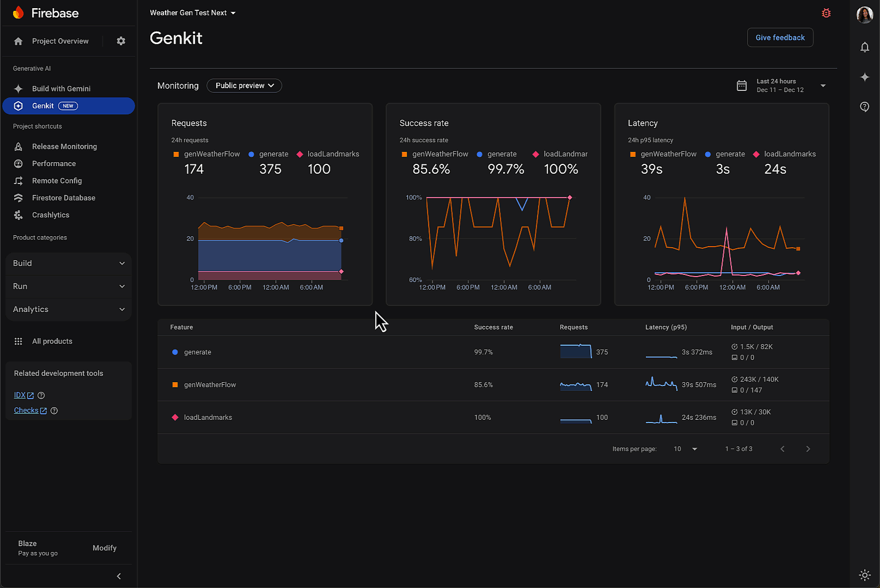Screen dimensions: 880x588
Task: Toggle the light/dark theme icon
Action: coord(865,575)
